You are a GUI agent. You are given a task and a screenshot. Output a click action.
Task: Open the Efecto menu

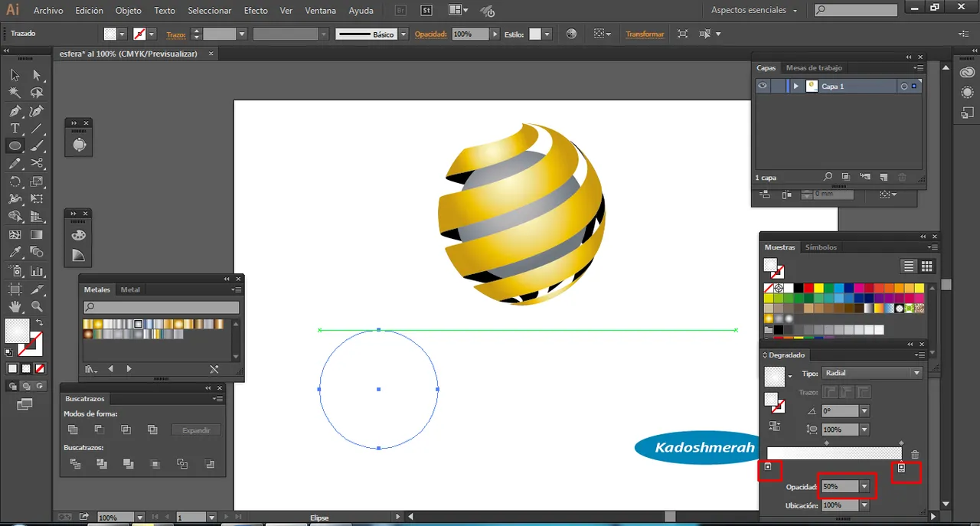[x=256, y=11]
